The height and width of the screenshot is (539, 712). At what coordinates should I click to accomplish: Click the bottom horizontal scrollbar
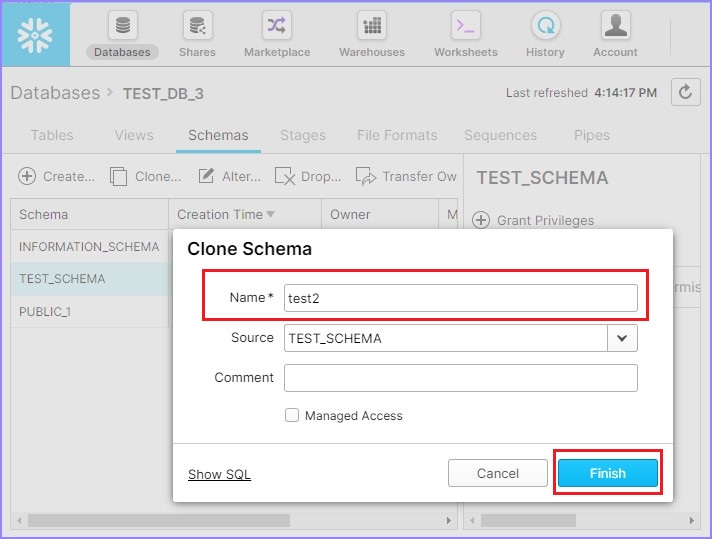coord(160,520)
